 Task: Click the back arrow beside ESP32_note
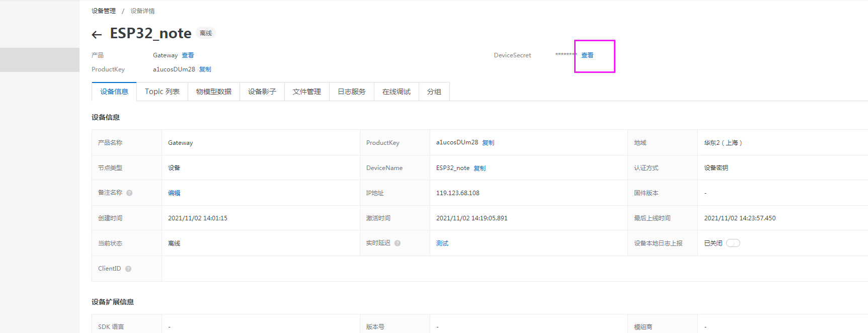click(x=97, y=35)
